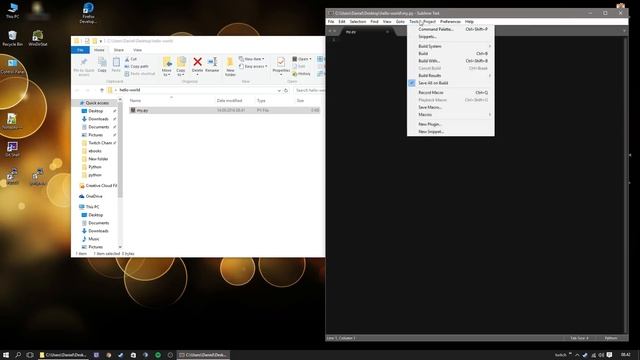Click the Name column header in Explorer
640x360 pixels.
coord(135,100)
